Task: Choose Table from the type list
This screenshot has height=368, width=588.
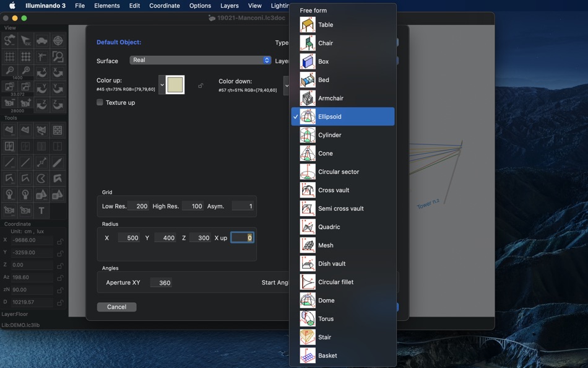Action: (343, 25)
